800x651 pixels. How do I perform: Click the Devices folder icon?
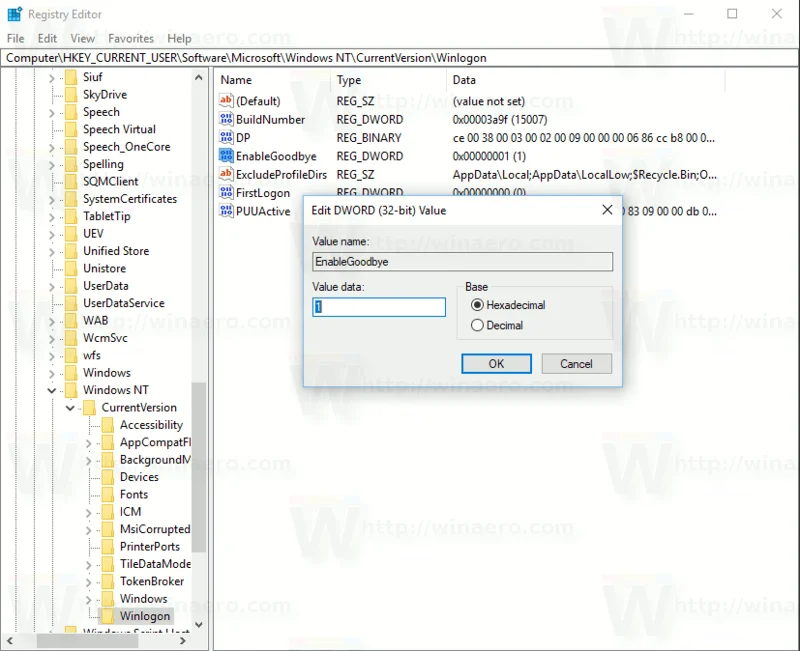pyautogui.click(x=108, y=477)
